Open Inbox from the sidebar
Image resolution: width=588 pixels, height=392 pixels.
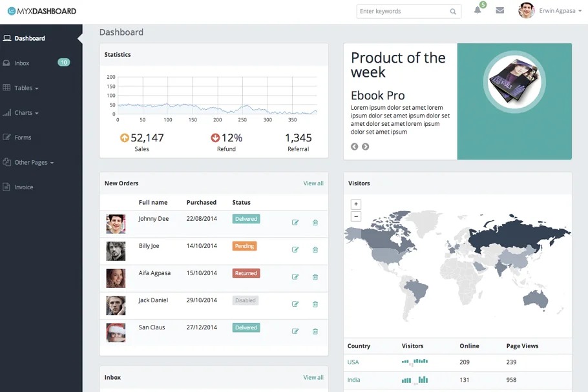(x=22, y=63)
